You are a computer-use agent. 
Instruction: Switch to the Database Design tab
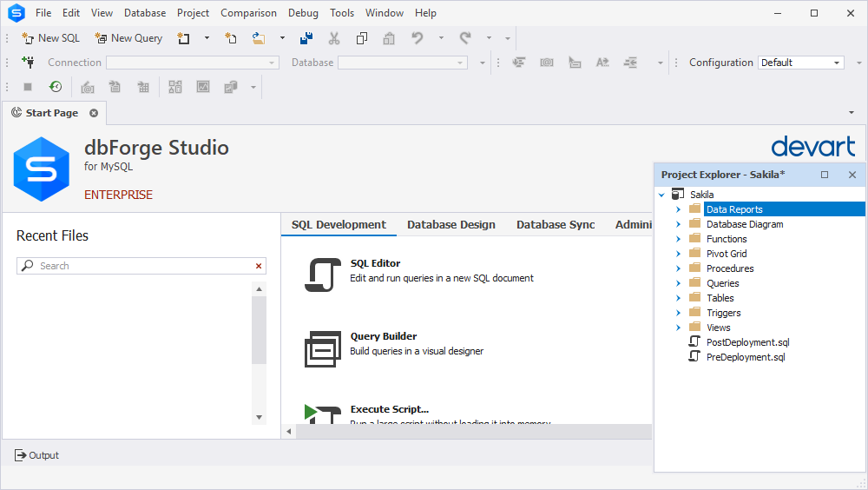pos(451,224)
